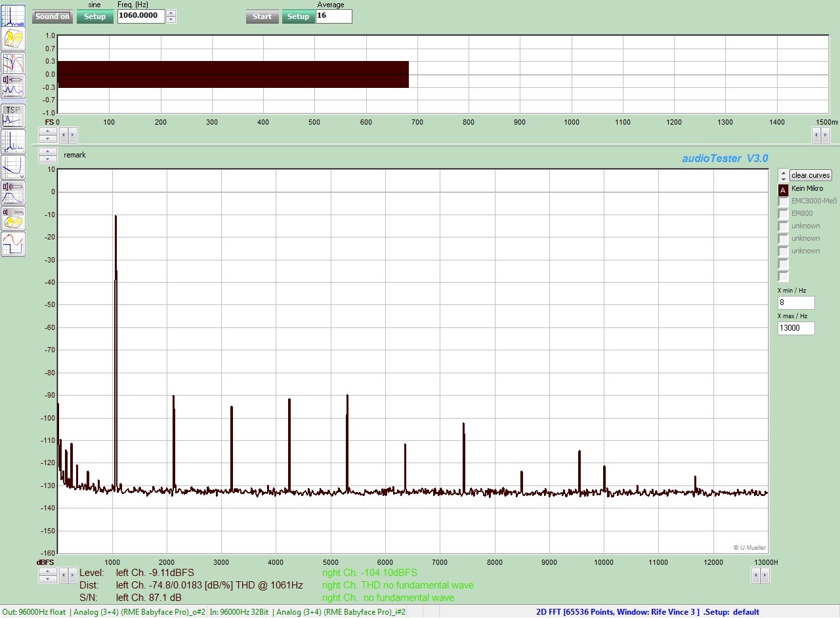The width and height of the screenshot is (840, 618).
Task: Click down arrow below the FS time graph
Action: click(x=47, y=139)
